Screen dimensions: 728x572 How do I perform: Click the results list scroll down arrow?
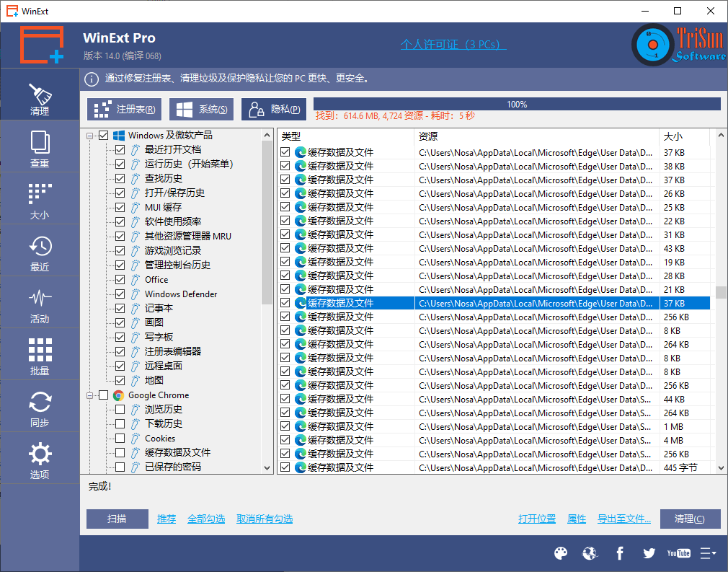click(x=721, y=468)
